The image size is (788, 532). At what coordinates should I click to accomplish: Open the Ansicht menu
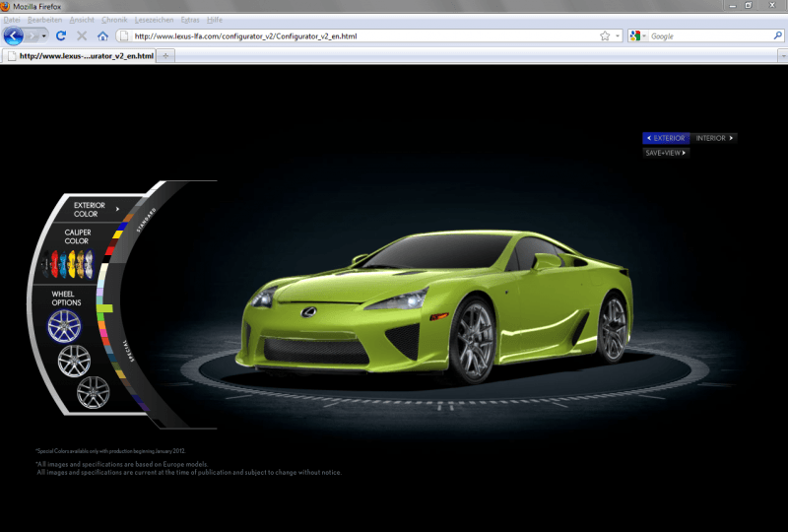click(x=82, y=20)
